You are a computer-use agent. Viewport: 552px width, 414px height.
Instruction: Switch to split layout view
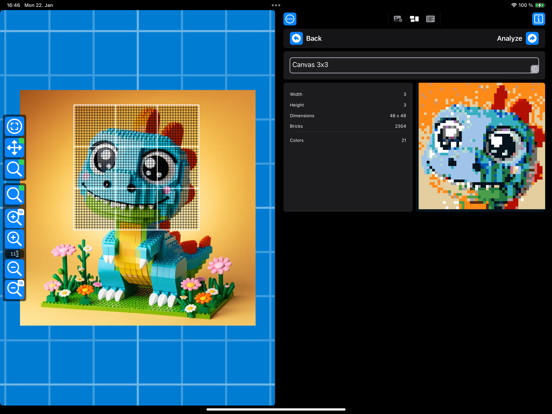(414, 19)
